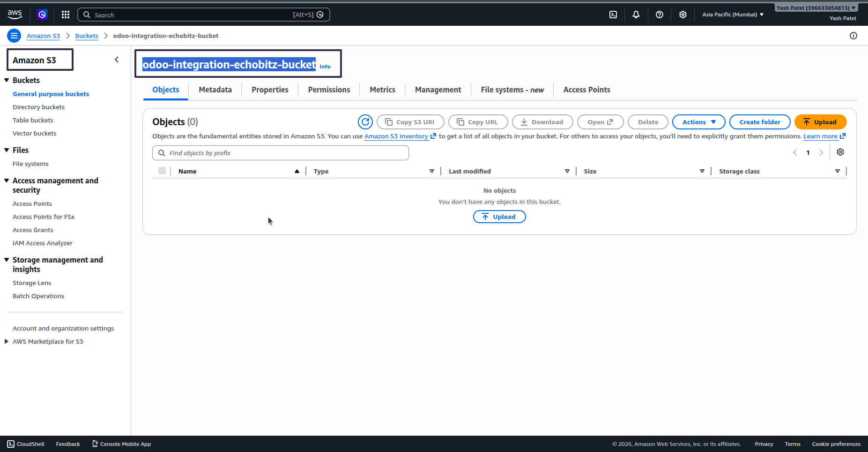The height and width of the screenshot is (452, 868).
Task: Open Console Mobile App link in footer
Action: (121, 444)
